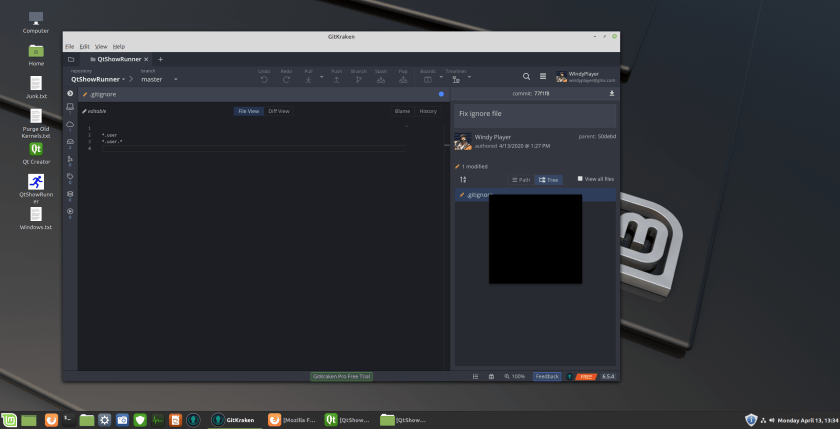Open the QtShowRunner repository dropdown

pos(98,79)
